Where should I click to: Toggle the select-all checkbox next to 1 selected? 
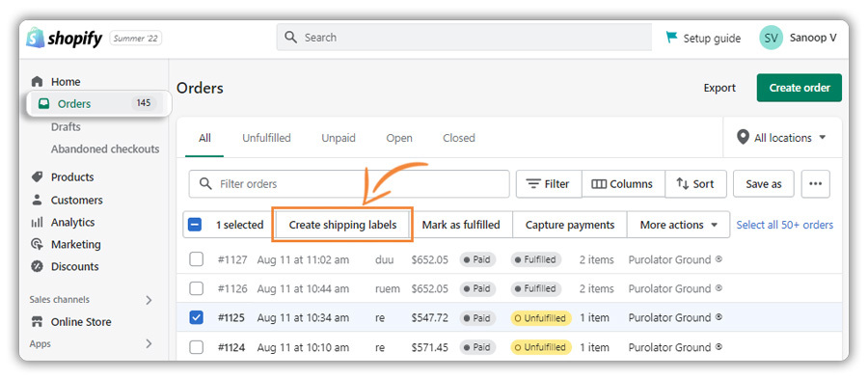tap(195, 225)
